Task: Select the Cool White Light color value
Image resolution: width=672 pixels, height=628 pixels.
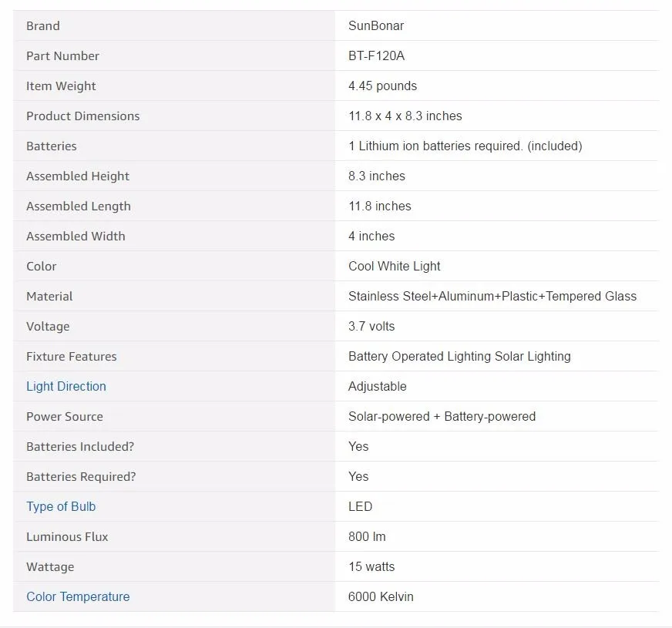Action: [395, 266]
